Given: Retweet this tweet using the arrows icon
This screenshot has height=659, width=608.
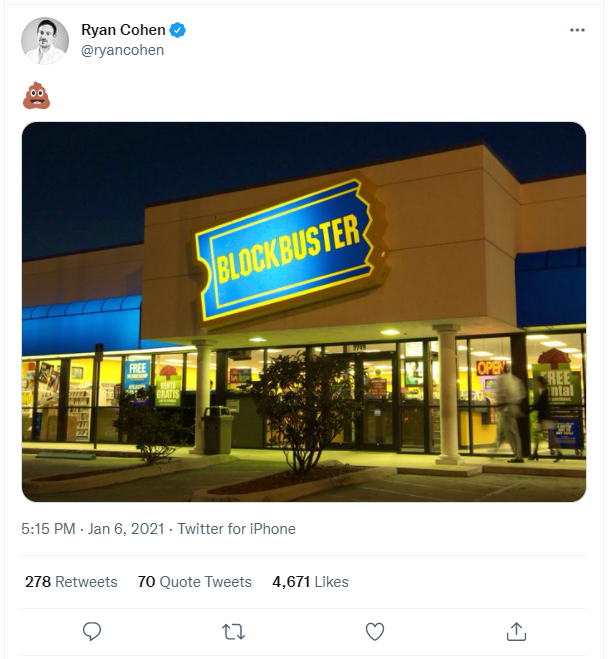Looking at the screenshot, I should click(x=233, y=631).
